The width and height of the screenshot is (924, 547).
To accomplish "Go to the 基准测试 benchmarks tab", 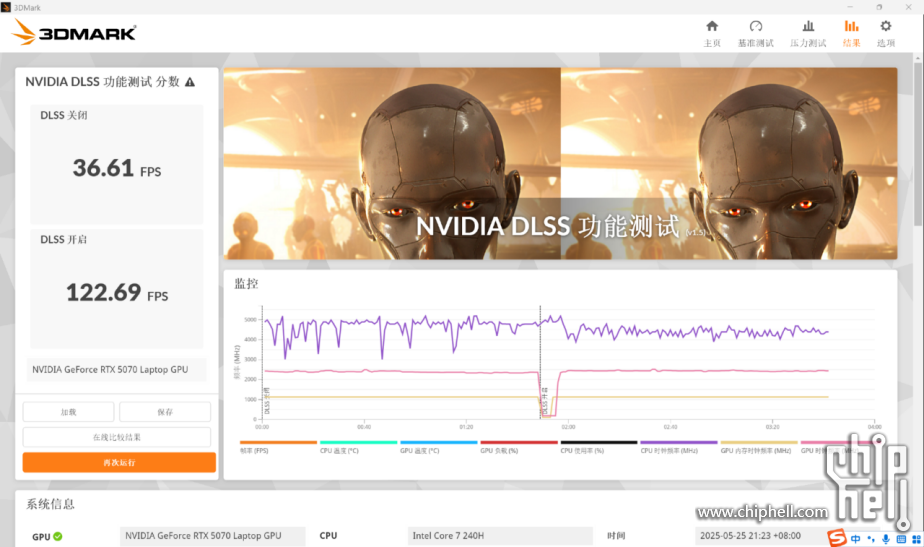I will 755,34.
